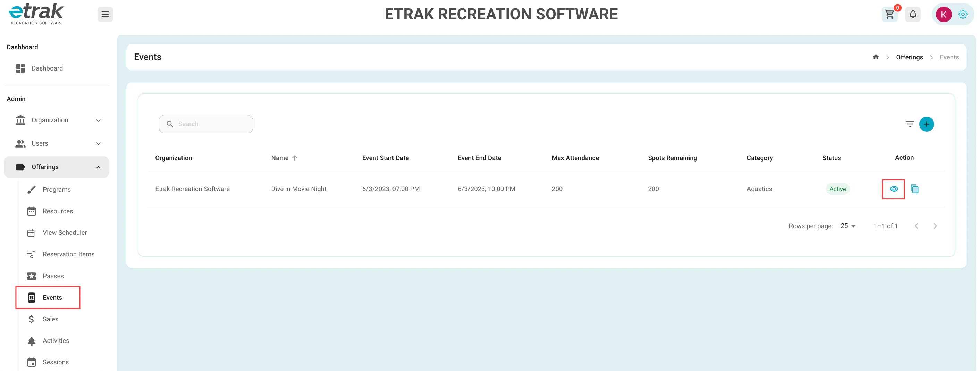Image resolution: width=980 pixels, height=371 pixels.
Task: Click the etrak Recreation Software logo
Action: [36, 14]
